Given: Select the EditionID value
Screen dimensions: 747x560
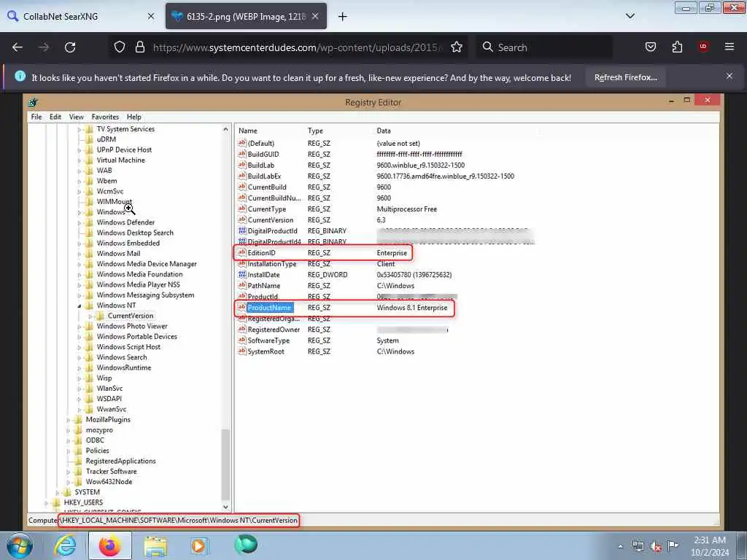Looking at the screenshot, I should click(x=261, y=253).
